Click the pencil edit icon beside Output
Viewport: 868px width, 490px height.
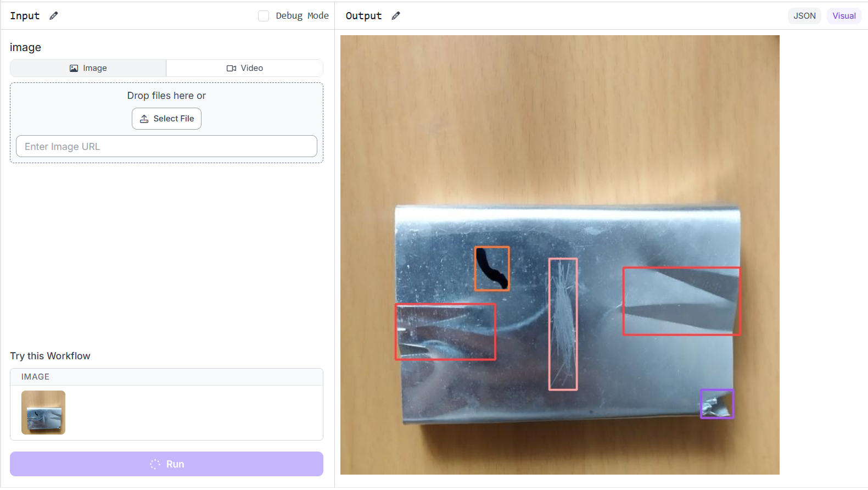coord(396,16)
